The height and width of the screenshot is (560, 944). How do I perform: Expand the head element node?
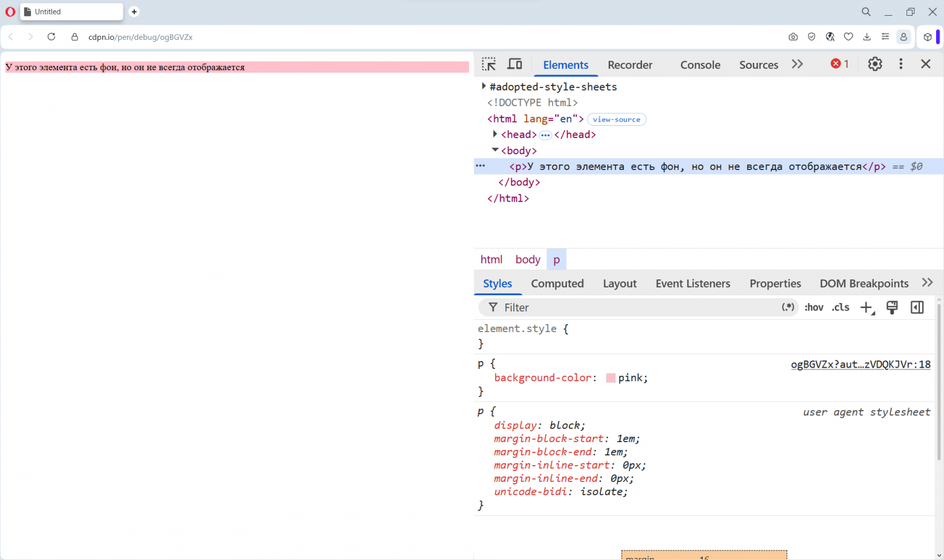pyautogui.click(x=495, y=134)
